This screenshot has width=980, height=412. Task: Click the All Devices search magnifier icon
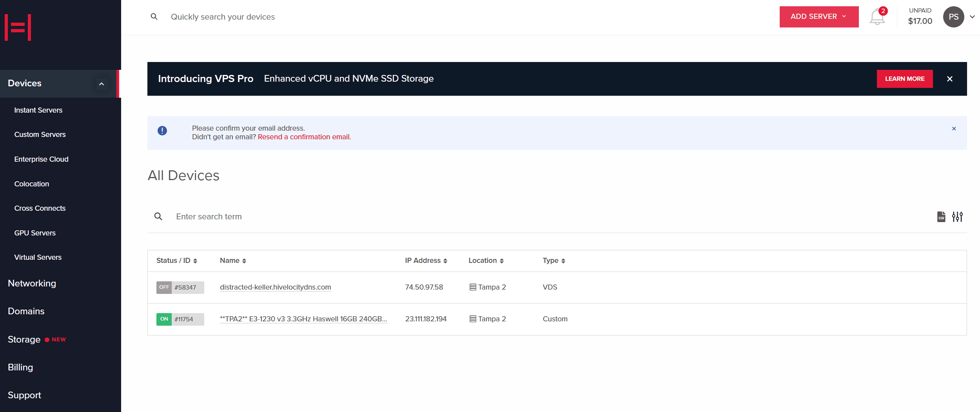point(158,217)
